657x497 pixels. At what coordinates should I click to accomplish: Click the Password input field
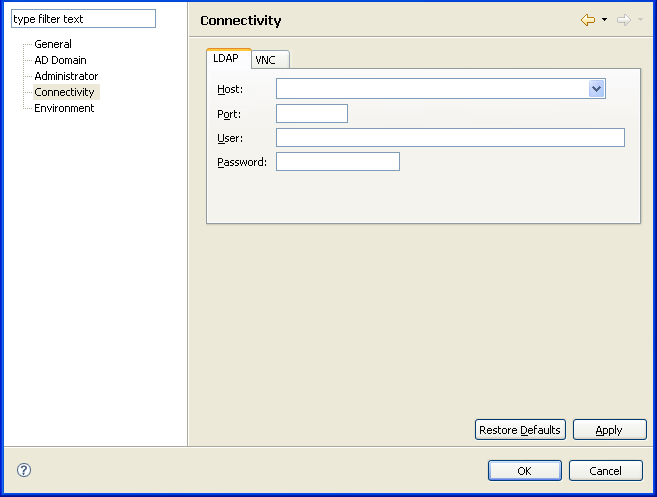click(338, 162)
